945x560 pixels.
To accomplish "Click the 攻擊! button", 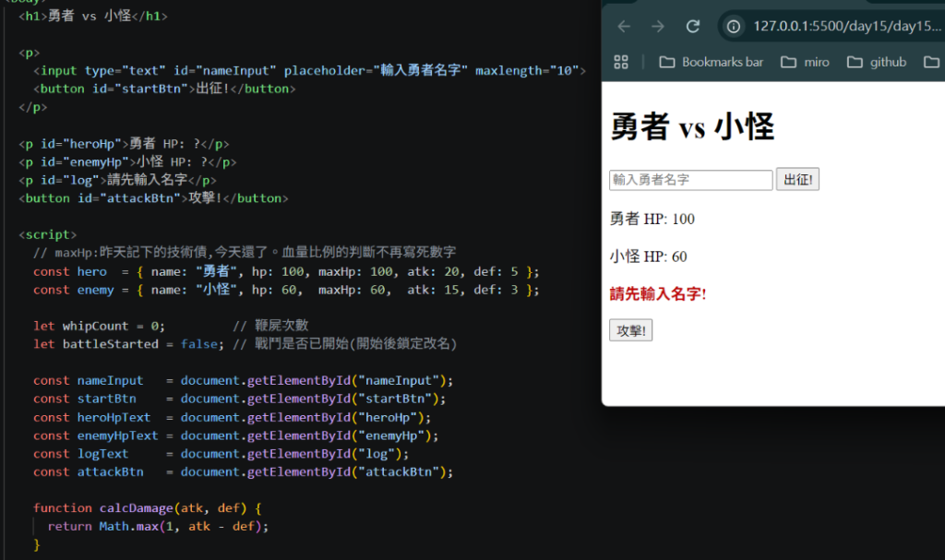I will (630, 330).
